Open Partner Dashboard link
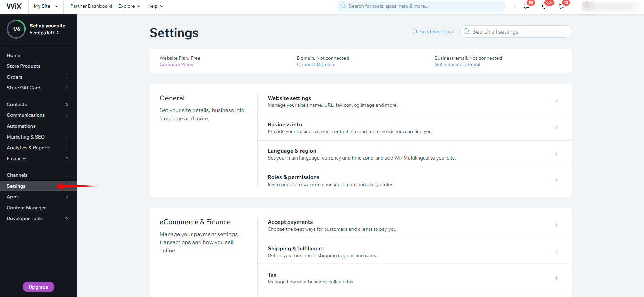Image resolution: width=644 pixels, height=297 pixels. pos(91,6)
